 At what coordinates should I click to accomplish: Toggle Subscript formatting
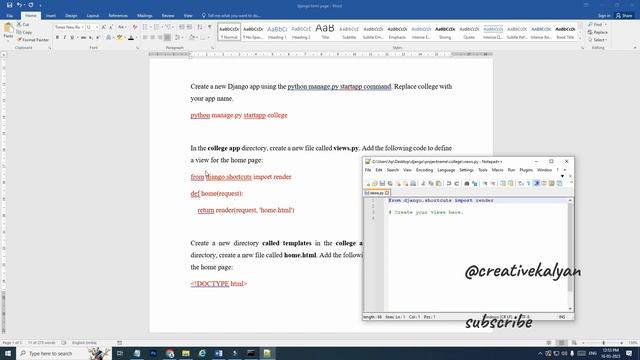91,38
